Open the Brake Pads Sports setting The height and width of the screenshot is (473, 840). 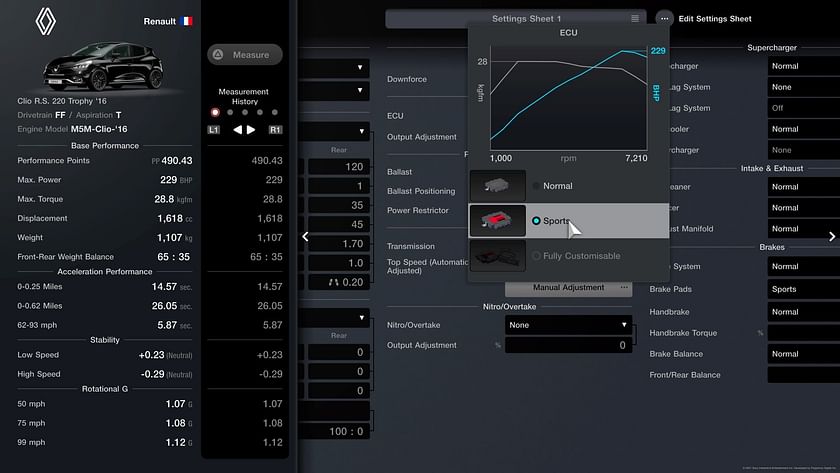804,289
